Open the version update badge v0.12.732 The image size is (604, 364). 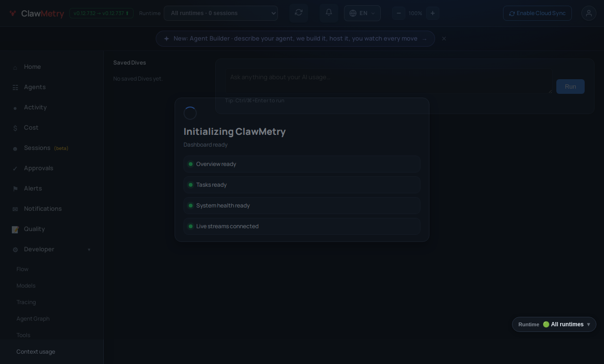pyautogui.click(x=101, y=13)
